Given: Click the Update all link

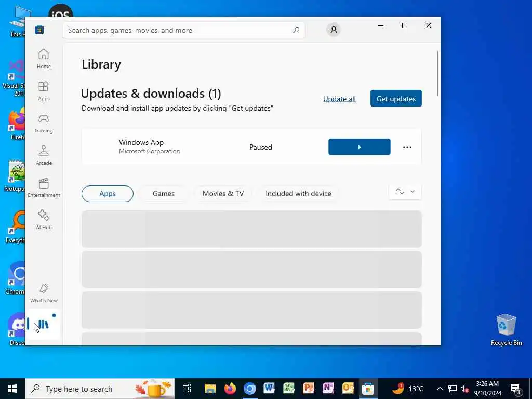Looking at the screenshot, I should coord(339,99).
